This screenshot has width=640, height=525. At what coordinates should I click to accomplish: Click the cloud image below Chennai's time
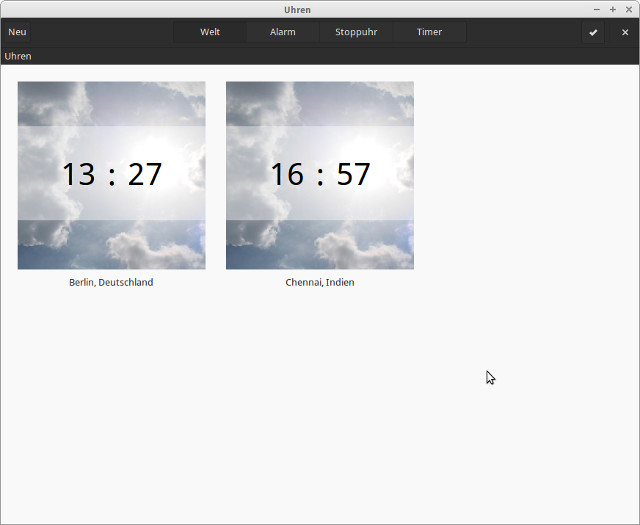click(319, 245)
